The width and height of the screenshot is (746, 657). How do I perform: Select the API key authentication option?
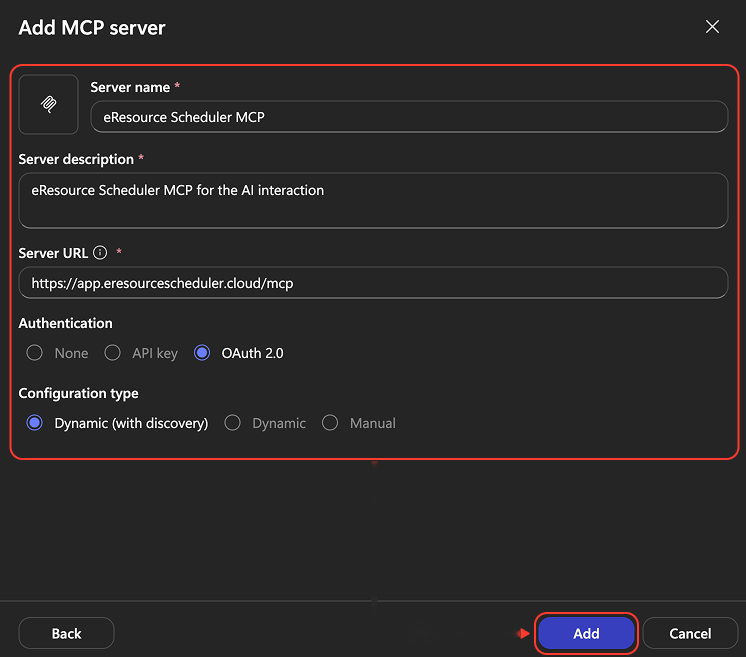[x=113, y=353]
